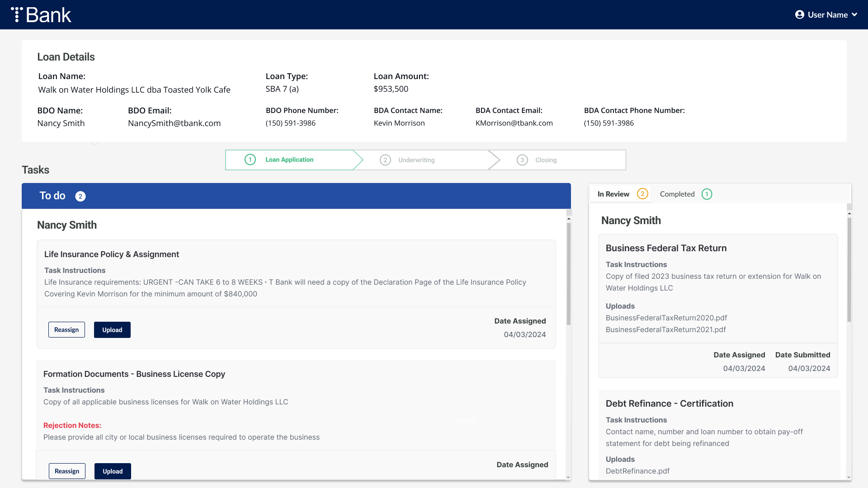Click the To do list scrollbar thumb

569,273
